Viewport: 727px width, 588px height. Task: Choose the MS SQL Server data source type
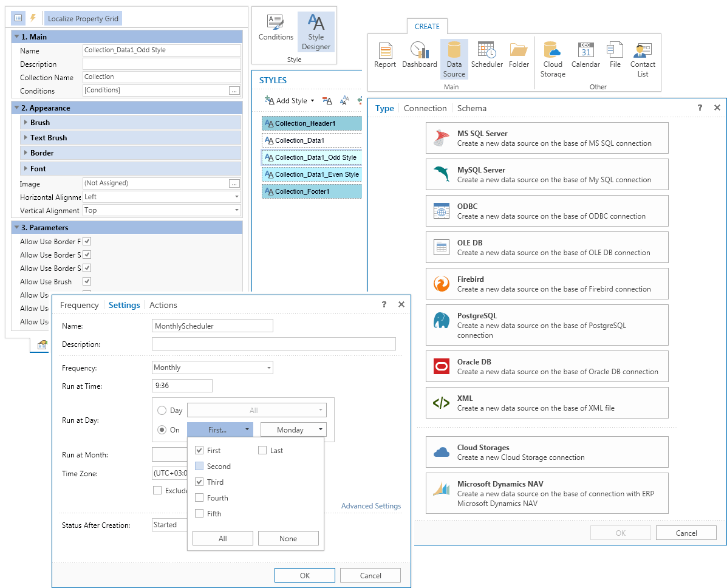547,138
